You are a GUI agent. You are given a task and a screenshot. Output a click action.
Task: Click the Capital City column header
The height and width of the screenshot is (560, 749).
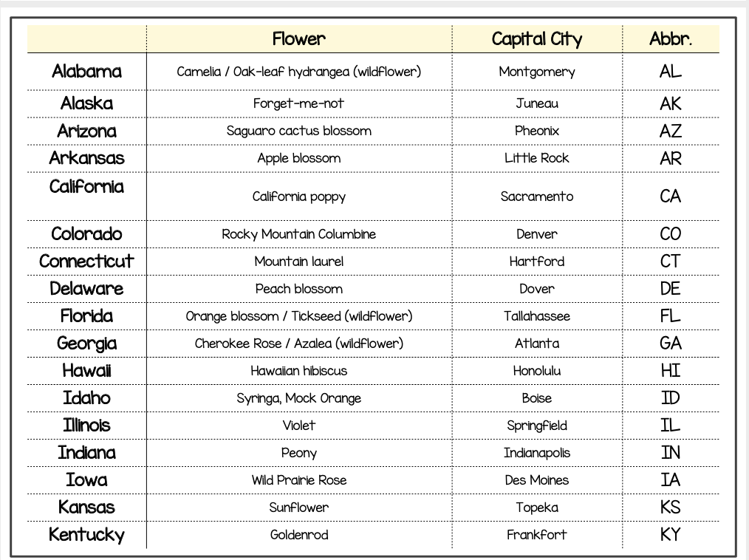click(x=537, y=39)
